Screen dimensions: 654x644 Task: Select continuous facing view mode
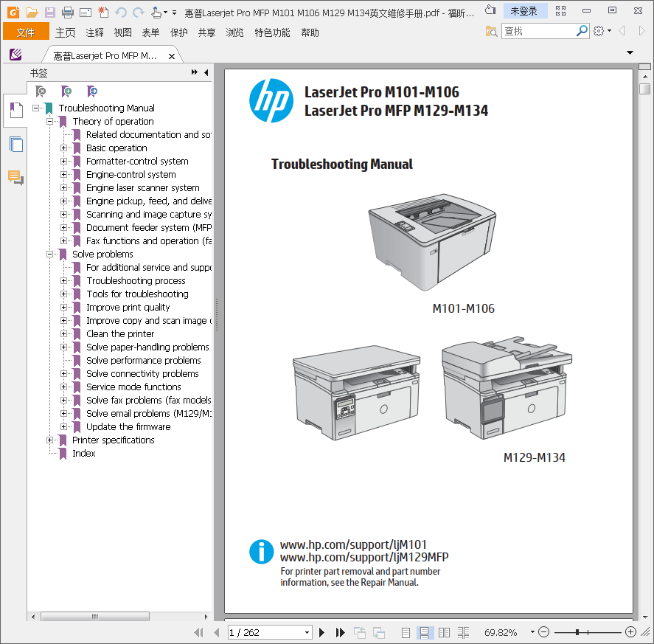tap(463, 633)
